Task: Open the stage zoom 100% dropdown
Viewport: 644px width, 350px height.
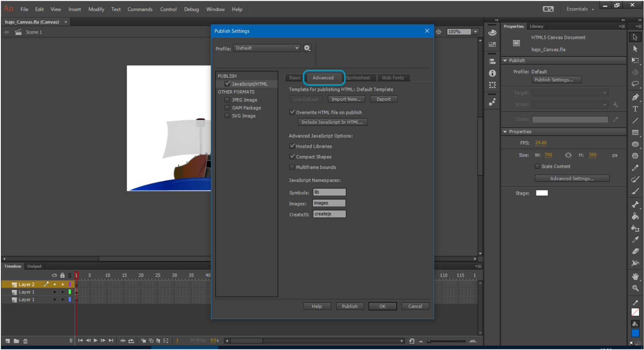Action: [x=475, y=32]
